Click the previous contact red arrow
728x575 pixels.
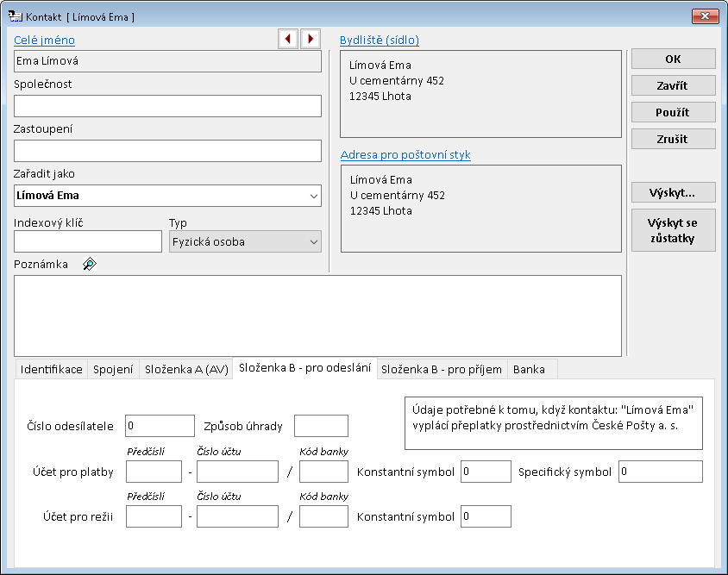[x=288, y=39]
